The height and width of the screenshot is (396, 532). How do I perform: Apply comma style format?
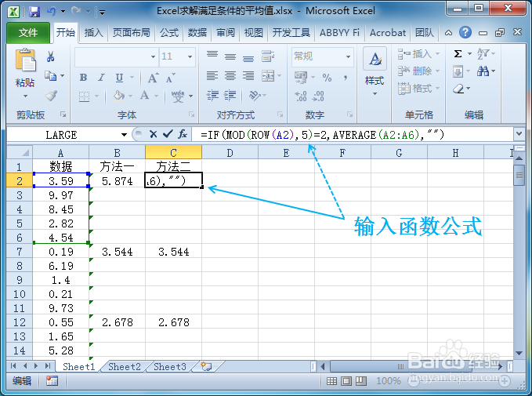point(346,78)
